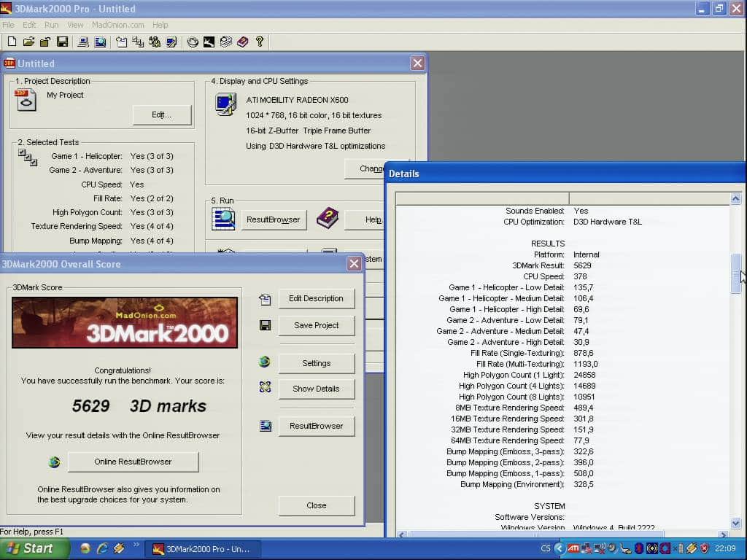Click Internet Explorer quick launch icon
The width and height of the screenshot is (747, 560).
coord(102,548)
